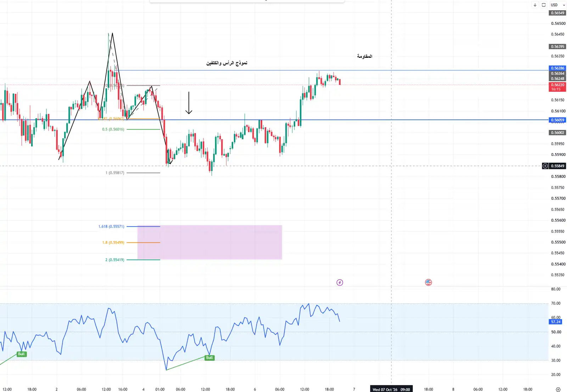Click the Fibonacci 1.618 (0.55571) level label
This screenshot has width=567, height=392.
(x=111, y=226)
